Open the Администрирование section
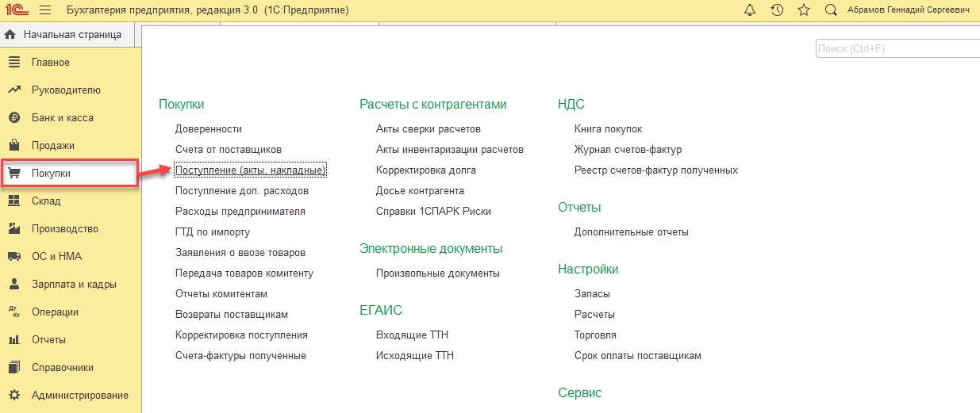 pos(79,396)
